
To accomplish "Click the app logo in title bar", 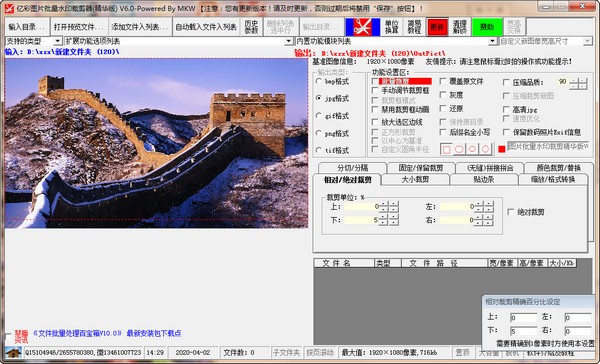I will pyautogui.click(x=9, y=8).
